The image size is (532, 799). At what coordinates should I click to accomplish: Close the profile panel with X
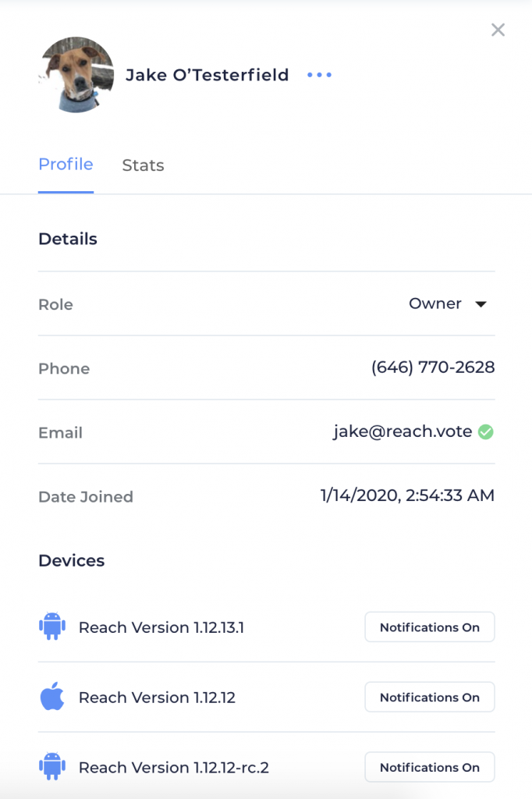pyautogui.click(x=498, y=30)
